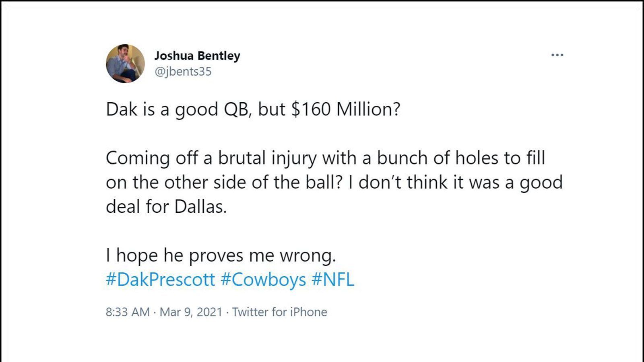
Task: Open the @jbents35 handle
Action: [183, 72]
